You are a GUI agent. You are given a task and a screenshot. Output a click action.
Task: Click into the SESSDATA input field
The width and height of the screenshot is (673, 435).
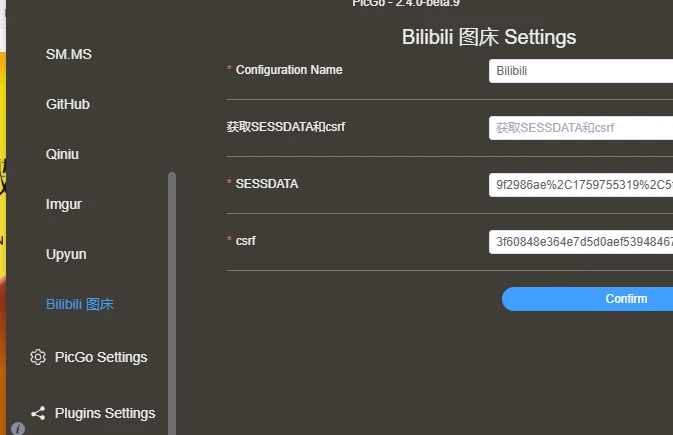pos(581,185)
